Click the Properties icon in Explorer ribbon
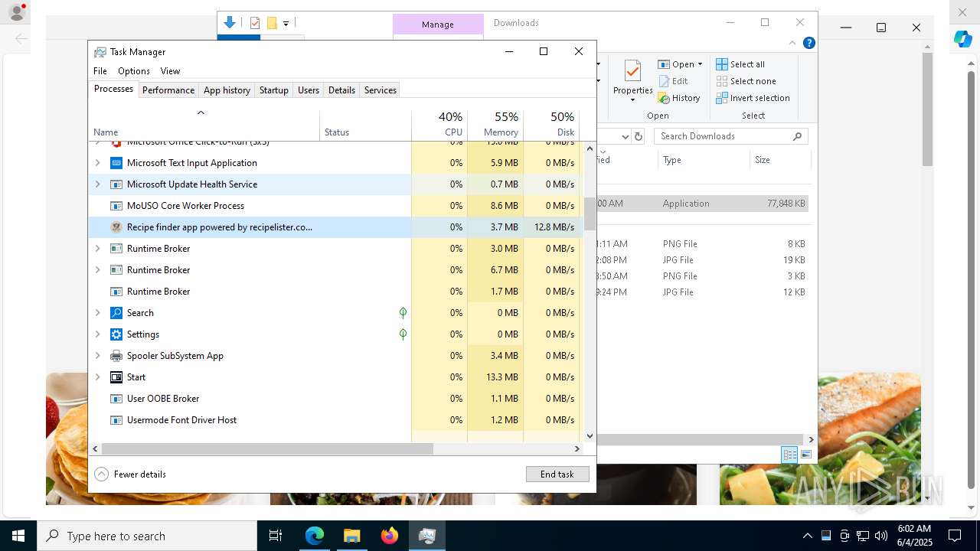The width and height of the screenshot is (980, 551). click(x=632, y=71)
